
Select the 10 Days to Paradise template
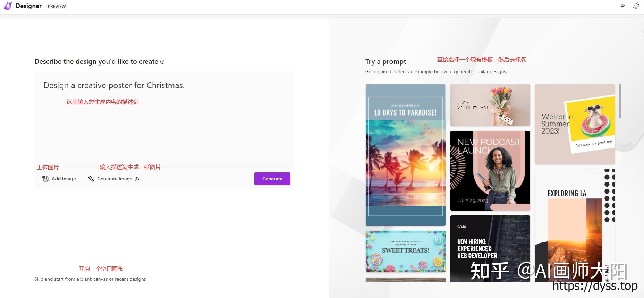[405, 155]
